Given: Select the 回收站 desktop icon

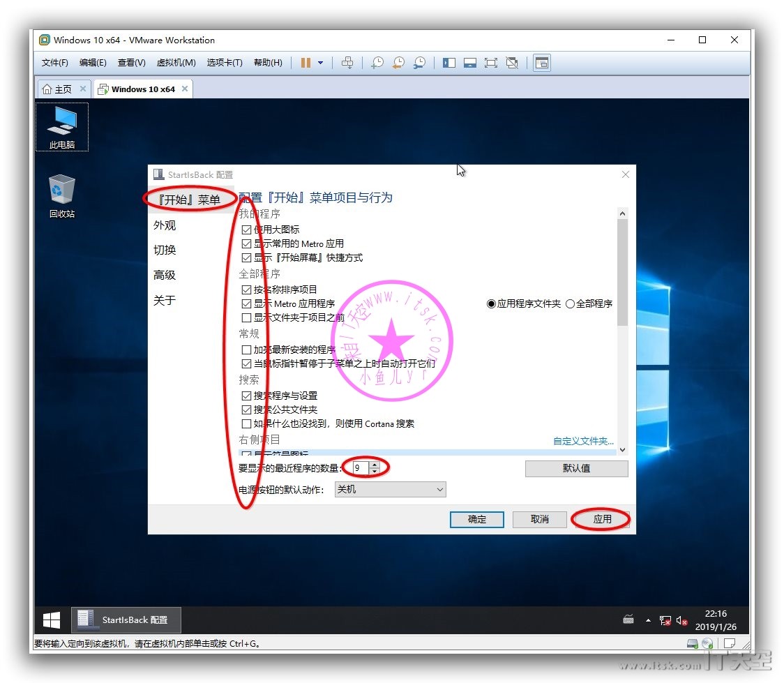Looking at the screenshot, I should pyautogui.click(x=62, y=196).
